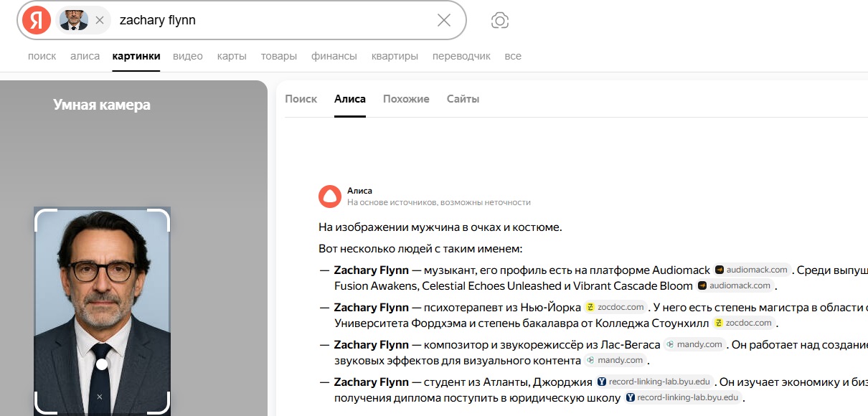Go to the 'поиск' navigation tab
The width and height of the screenshot is (868, 416).
click(42, 56)
